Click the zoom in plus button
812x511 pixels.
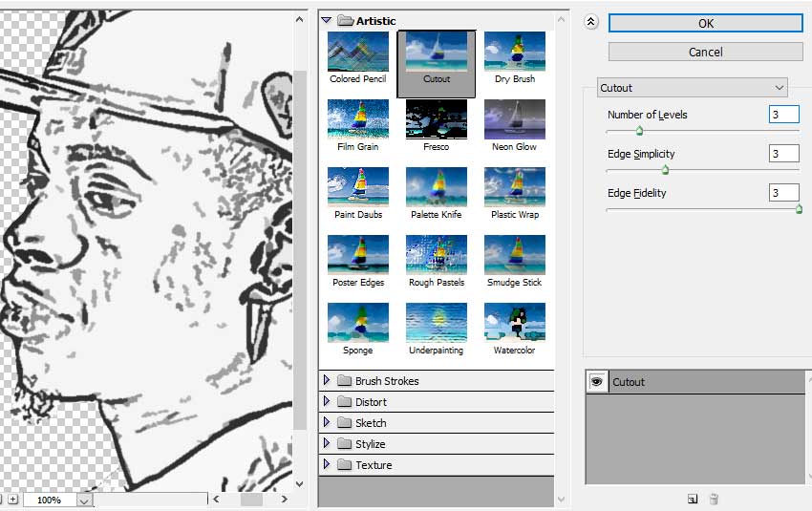click(13, 500)
